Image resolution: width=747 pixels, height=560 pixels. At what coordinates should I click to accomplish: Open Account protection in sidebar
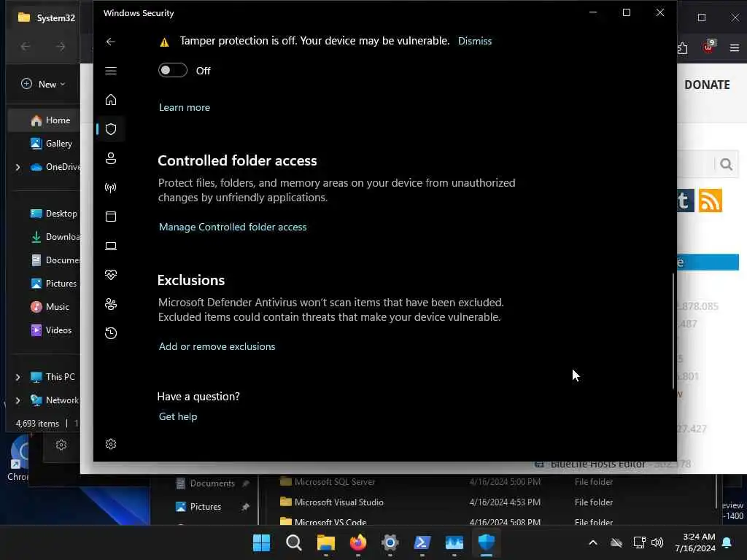click(x=111, y=158)
